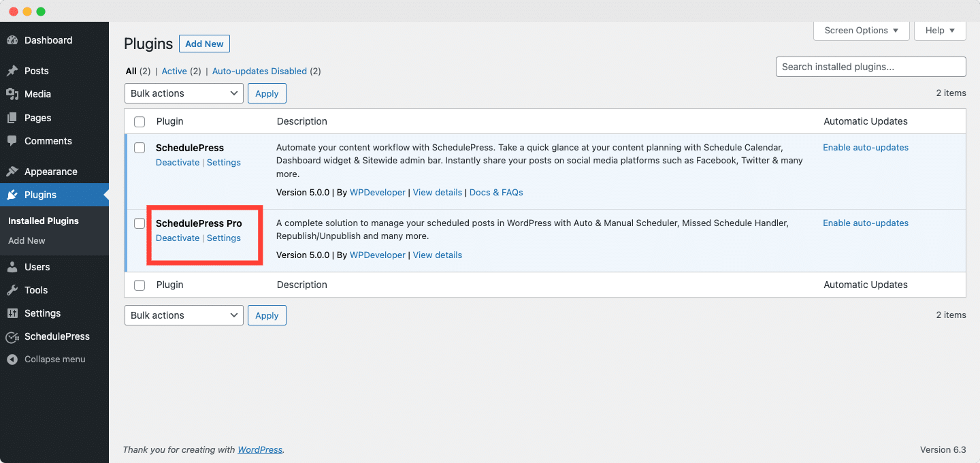Deactivate the SchedulePress Pro plugin
Image resolution: width=980 pixels, height=463 pixels.
pos(178,238)
